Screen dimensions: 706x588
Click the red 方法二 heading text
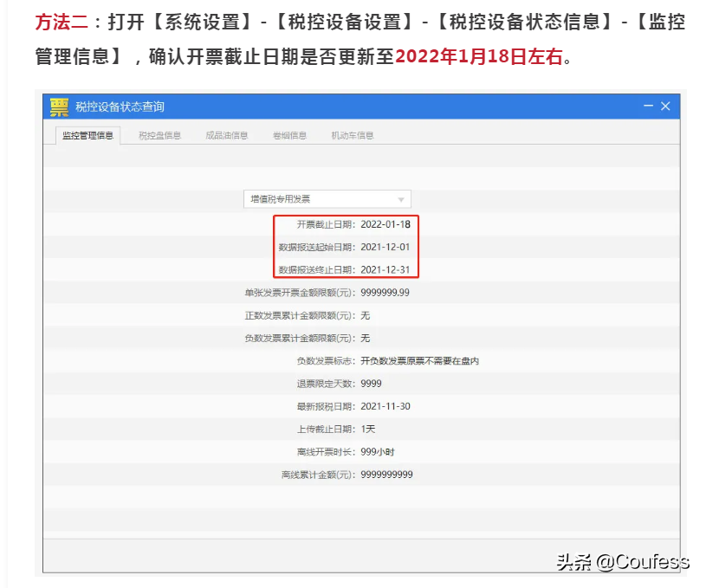pos(61,23)
